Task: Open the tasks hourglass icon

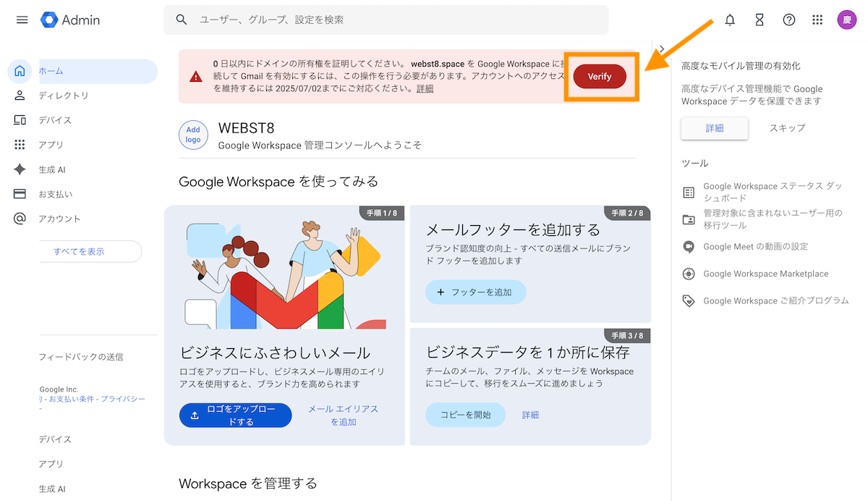Action: pos(759,20)
